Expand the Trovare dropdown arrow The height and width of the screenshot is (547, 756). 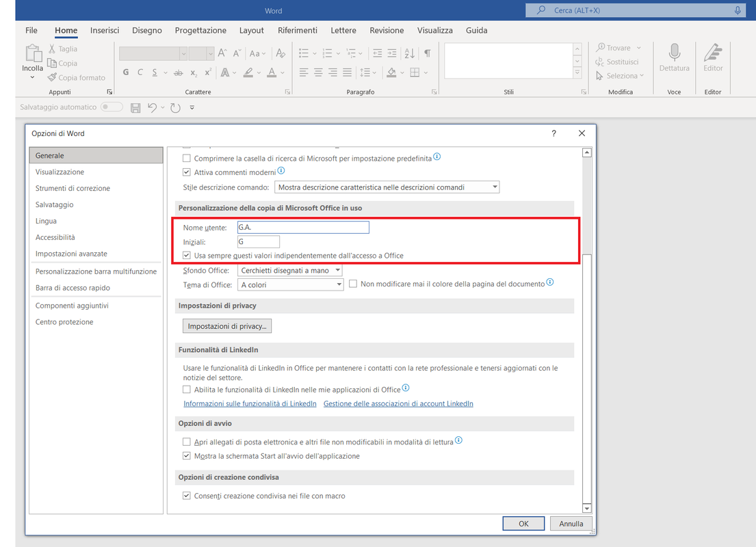click(639, 48)
